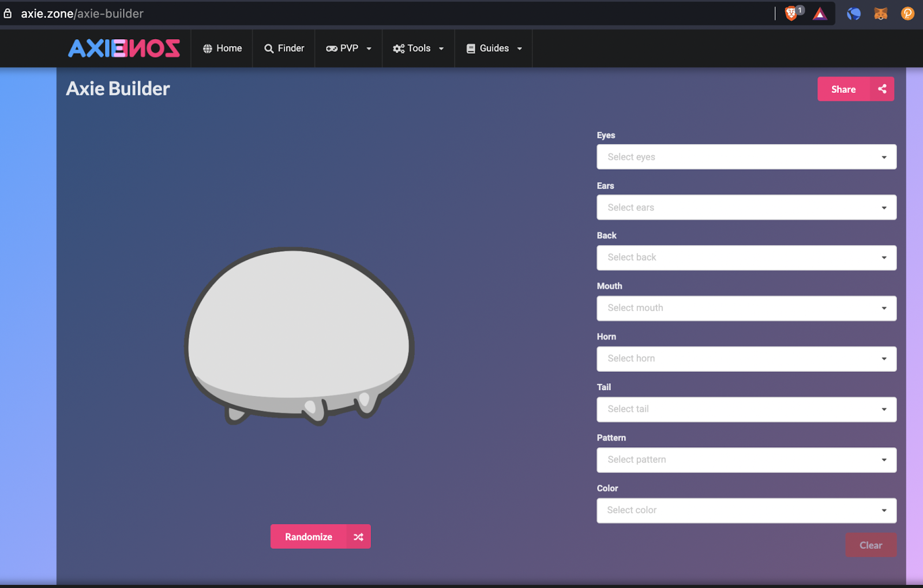Open the Select pattern dropdown

[746, 460]
